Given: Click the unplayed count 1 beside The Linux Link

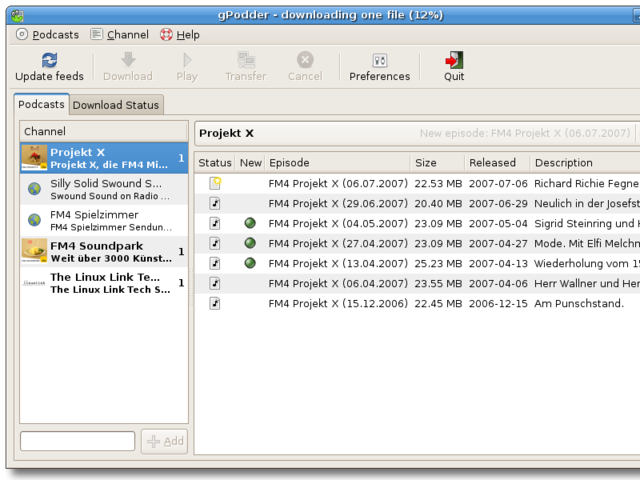Looking at the screenshot, I should coord(181,283).
